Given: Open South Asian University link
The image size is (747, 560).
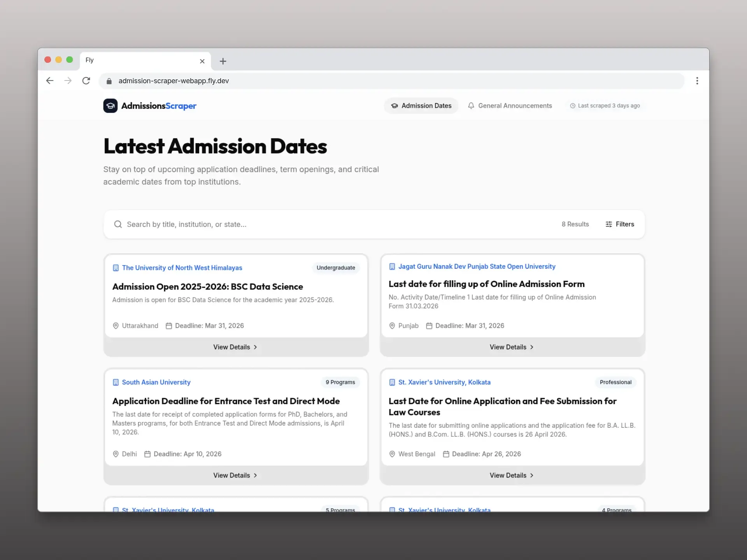Looking at the screenshot, I should click(156, 382).
